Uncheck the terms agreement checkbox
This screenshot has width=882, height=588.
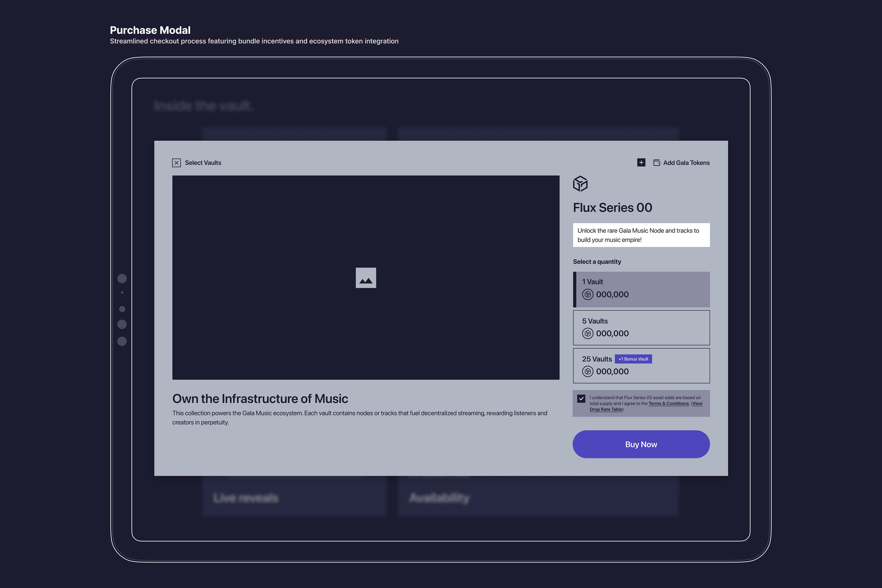[x=581, y=399]
